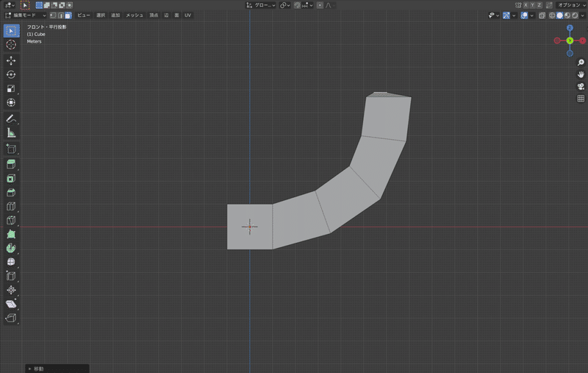Toggle snapping magnet
Image resolution: width=588 pixels, height=373 pixels.
point(298,5)
